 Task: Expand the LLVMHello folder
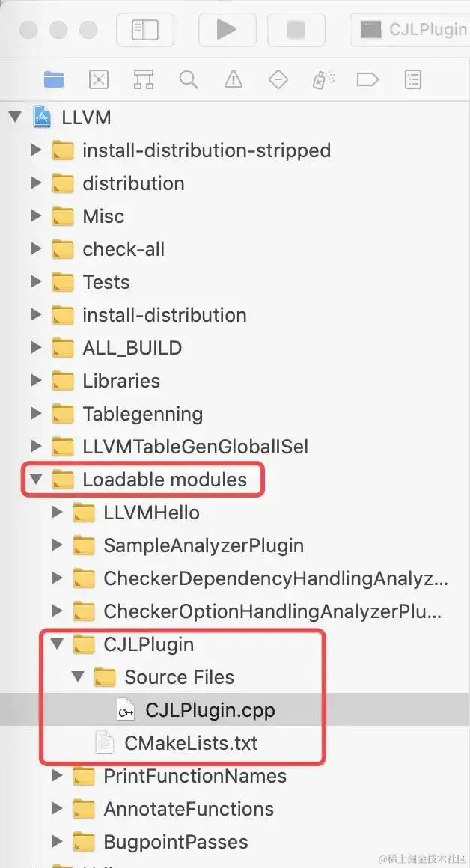[x=57, y=513]
